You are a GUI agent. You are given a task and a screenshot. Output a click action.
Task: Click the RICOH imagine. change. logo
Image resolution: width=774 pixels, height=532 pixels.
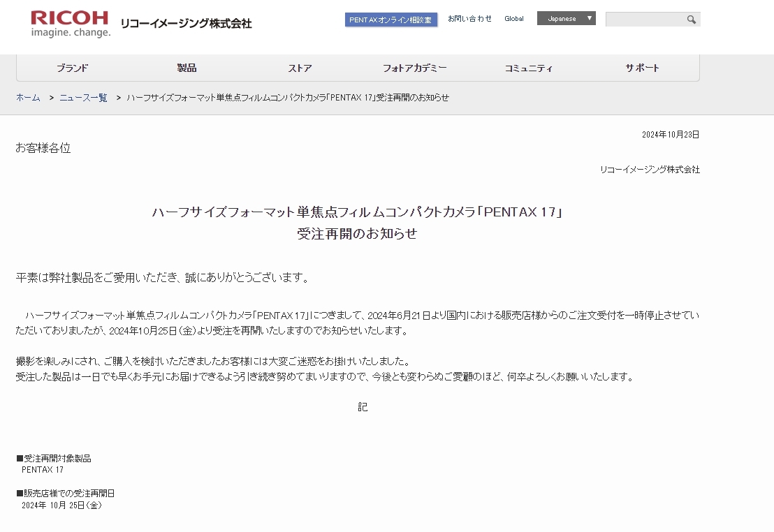70,24
